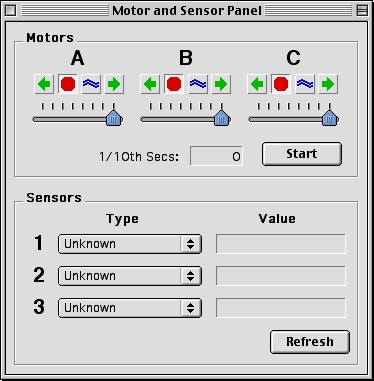Set motor A to reverse direction
This screenshot has height=381, width=374.
44,84
